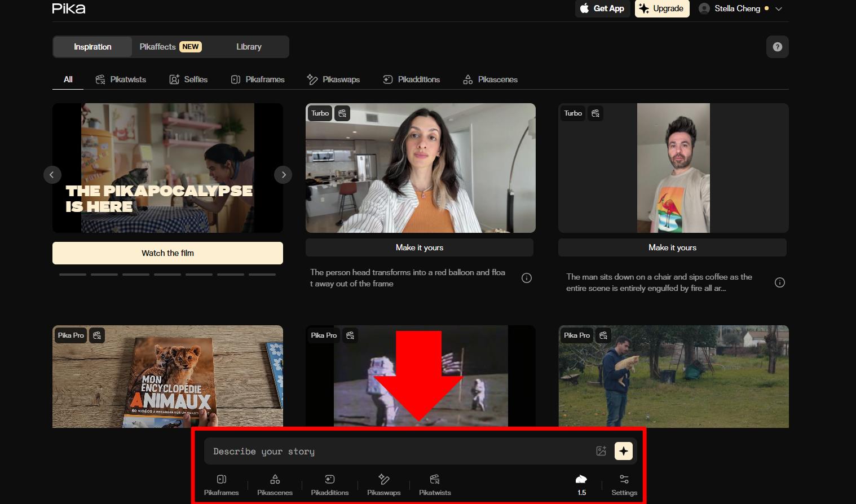Filter by Pikascenes category
This screenshot has height=504, width=856.
490,79
